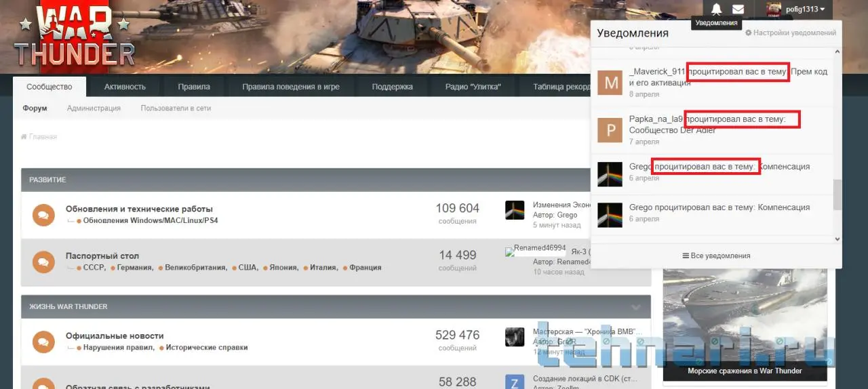Click Grego avatar beside Изменения topic
This screenshot has width=868, height=389.
(x=515, y=210)
